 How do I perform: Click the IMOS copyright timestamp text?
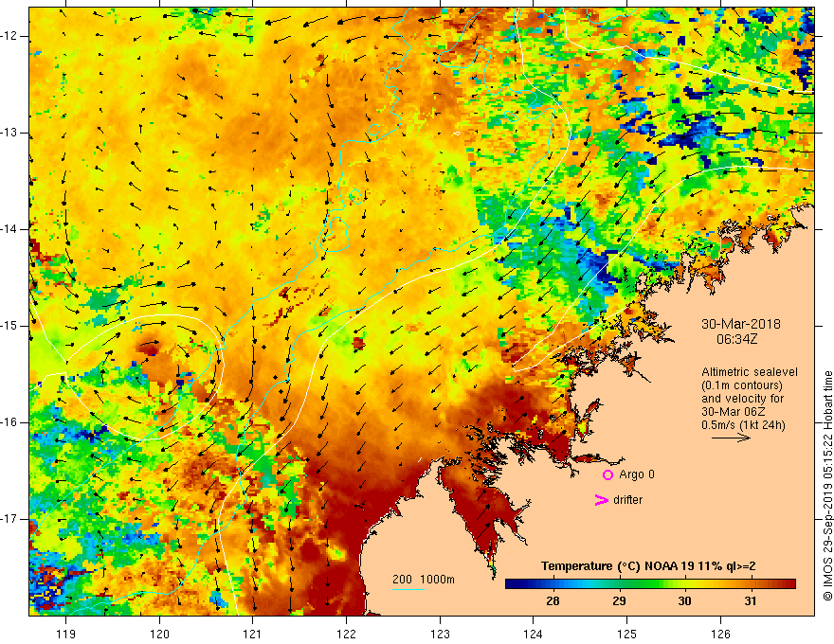pos(827,486)
